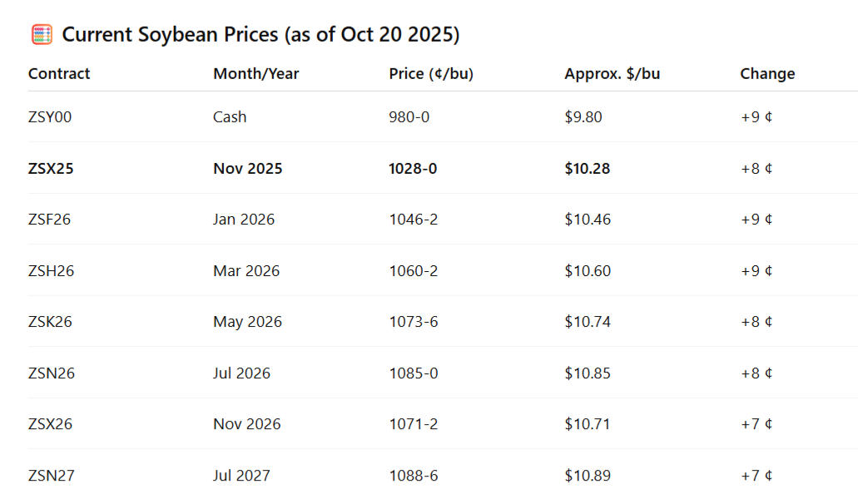Select the Change column header

tap(767, 73)
